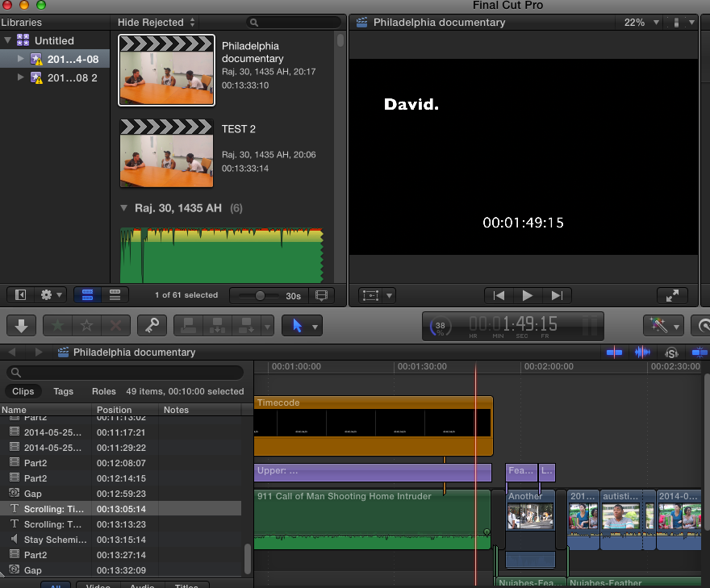Switch to the Roles tab
The height and width of the screenshot is (588, 710).
(104, 391)
